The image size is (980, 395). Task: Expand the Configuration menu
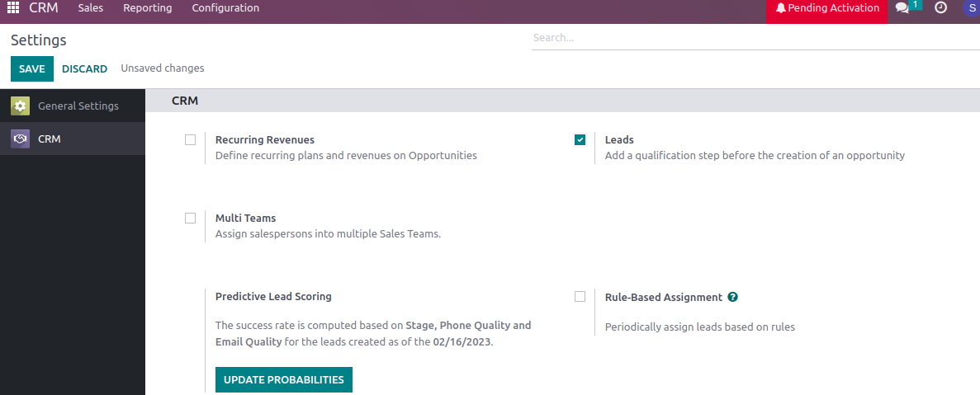pos(225,8)
